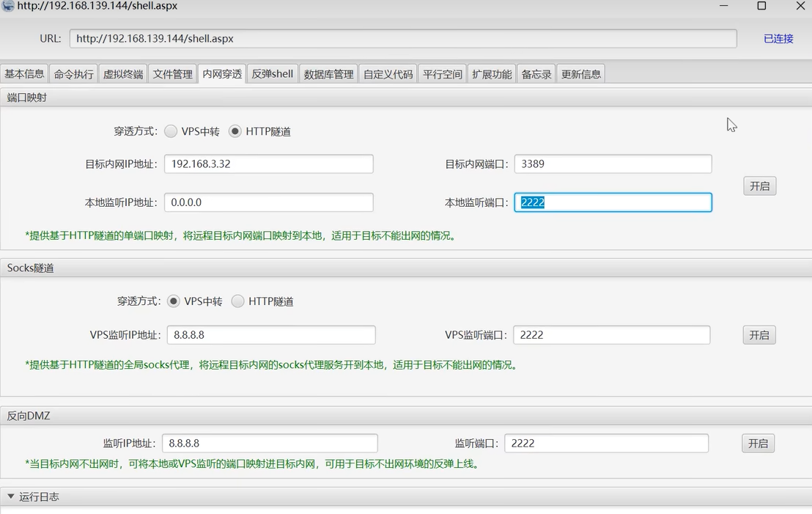Click the 穿透方式 label in 端口映射 section
Image resolution: width=812 pixels, height=514 pixels.
click(x=136, y=131)
